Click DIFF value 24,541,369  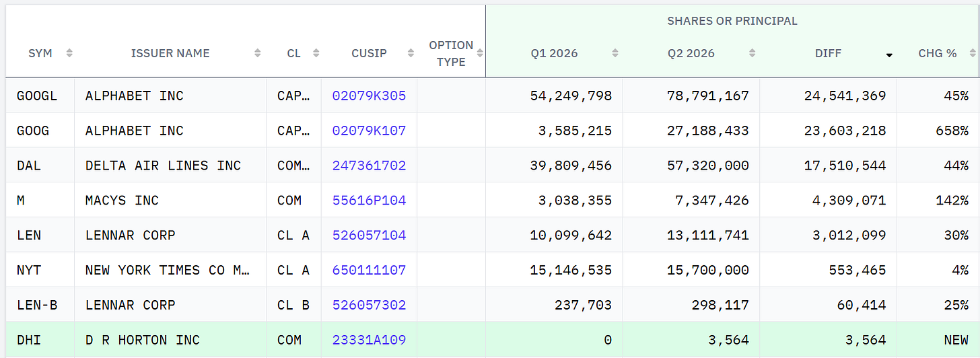[x=845, y=96]
